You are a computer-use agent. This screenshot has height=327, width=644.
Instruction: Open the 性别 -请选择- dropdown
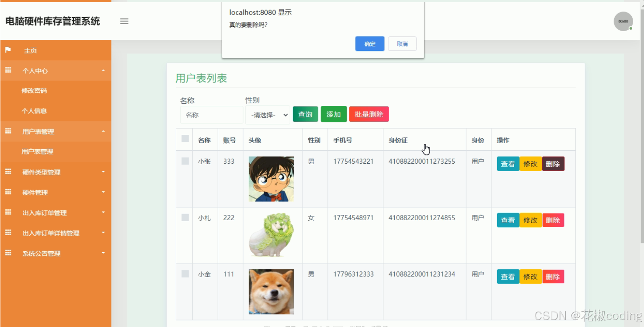tap(267, 114)
